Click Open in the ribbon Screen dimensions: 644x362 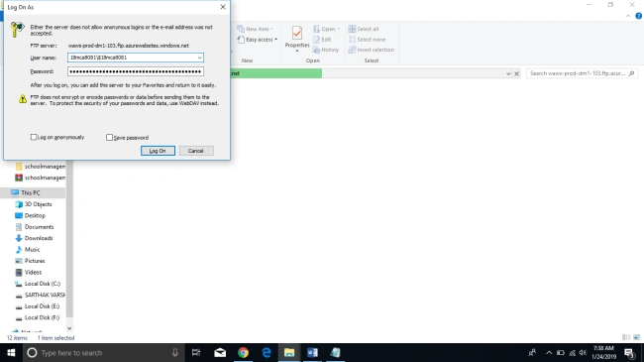click(x=327, y=29)
